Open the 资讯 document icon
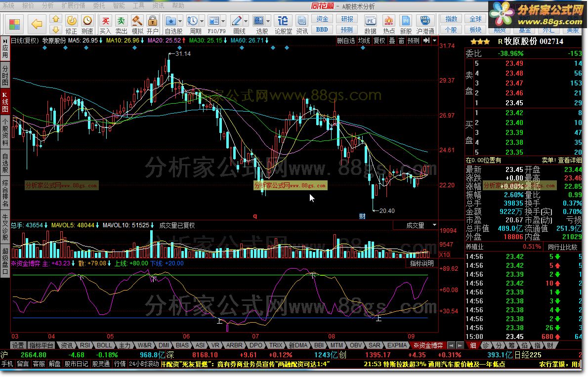 (301, 21)
